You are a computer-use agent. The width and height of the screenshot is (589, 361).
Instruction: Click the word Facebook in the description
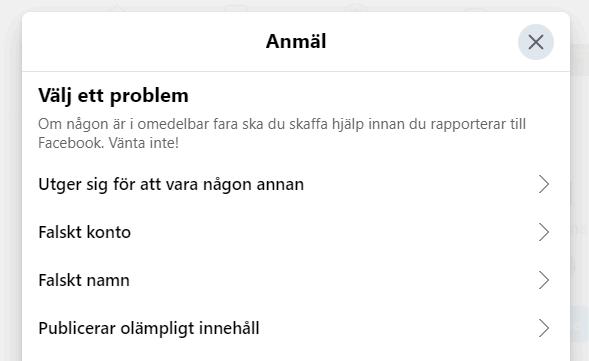71,143
